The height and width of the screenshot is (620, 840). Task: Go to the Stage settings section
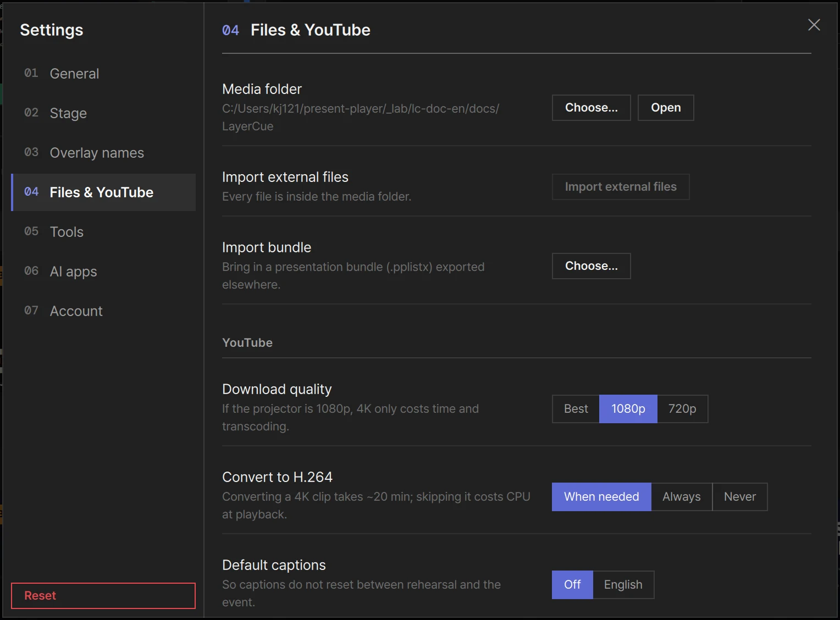tap(103, 113)
